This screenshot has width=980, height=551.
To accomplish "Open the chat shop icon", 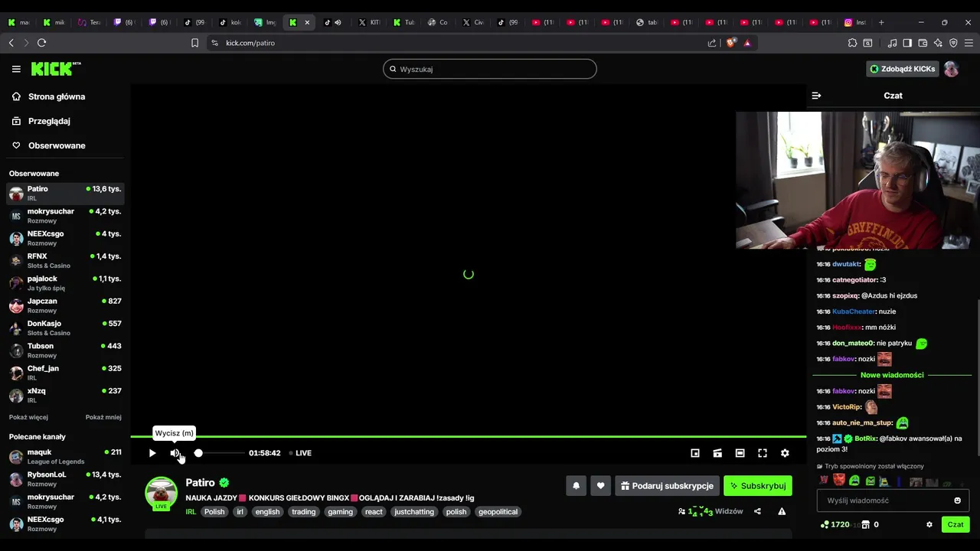I will click(x=866, y=525).
